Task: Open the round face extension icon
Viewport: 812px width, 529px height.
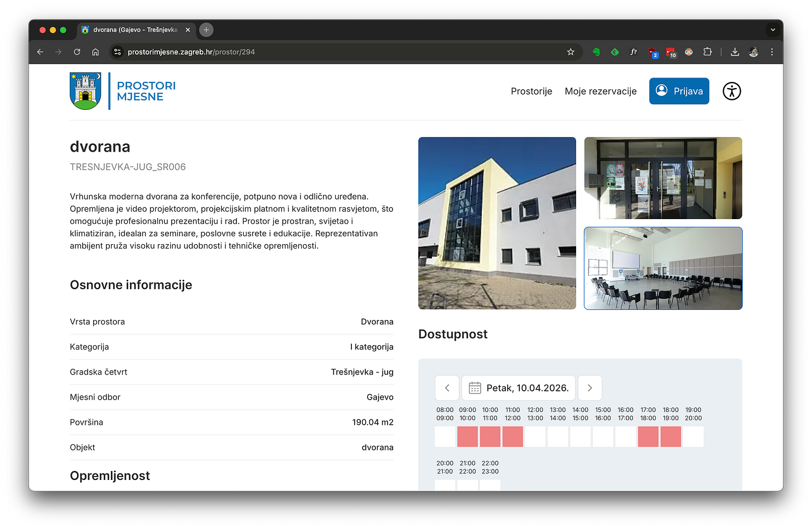Action: pyautogui.click(x=689, y=52)
